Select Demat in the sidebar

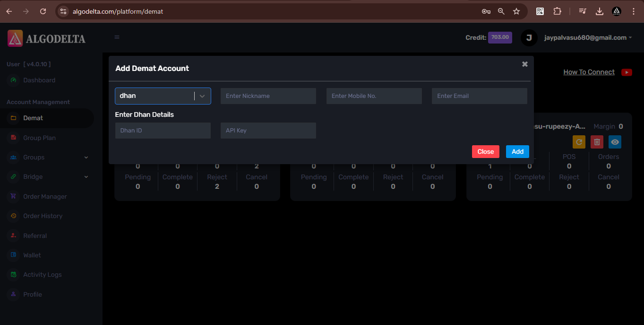[33, 118]
